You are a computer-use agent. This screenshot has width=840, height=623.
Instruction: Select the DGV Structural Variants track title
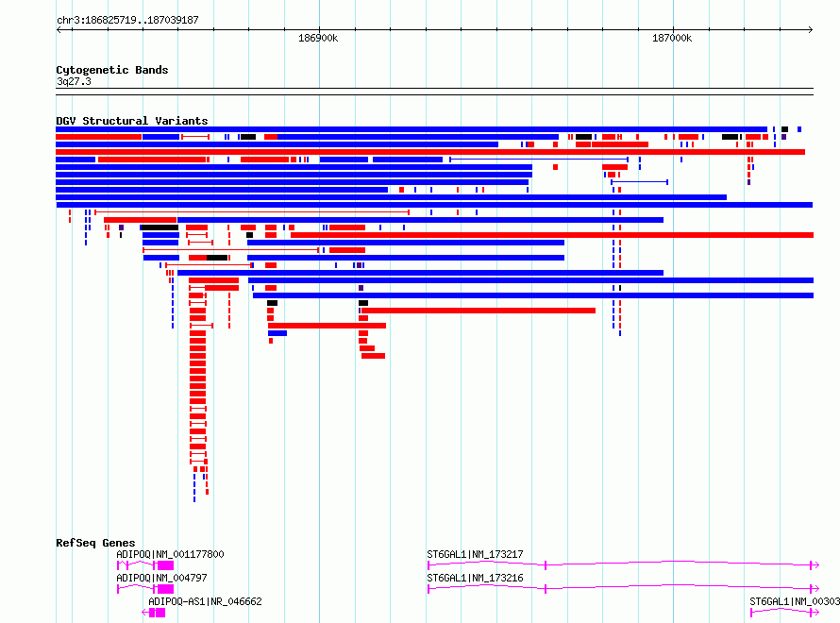pyautogui.click(x=132, y=121)
